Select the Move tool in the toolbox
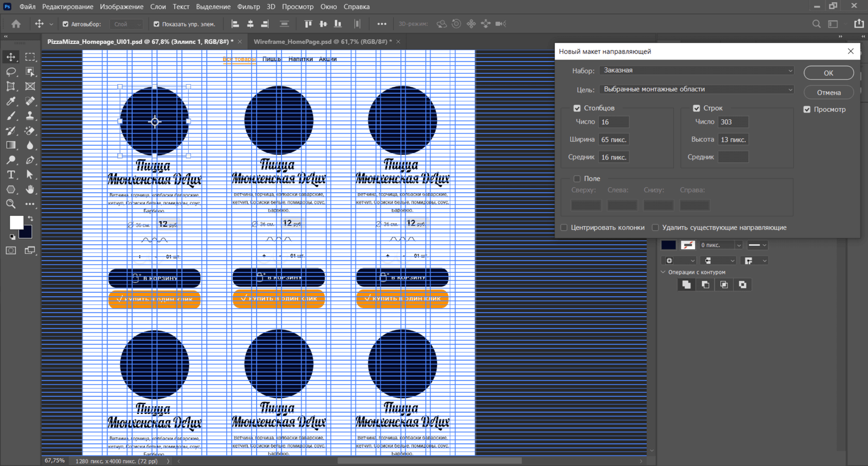This screenshot has height=466, width=868. pos(11,57)
